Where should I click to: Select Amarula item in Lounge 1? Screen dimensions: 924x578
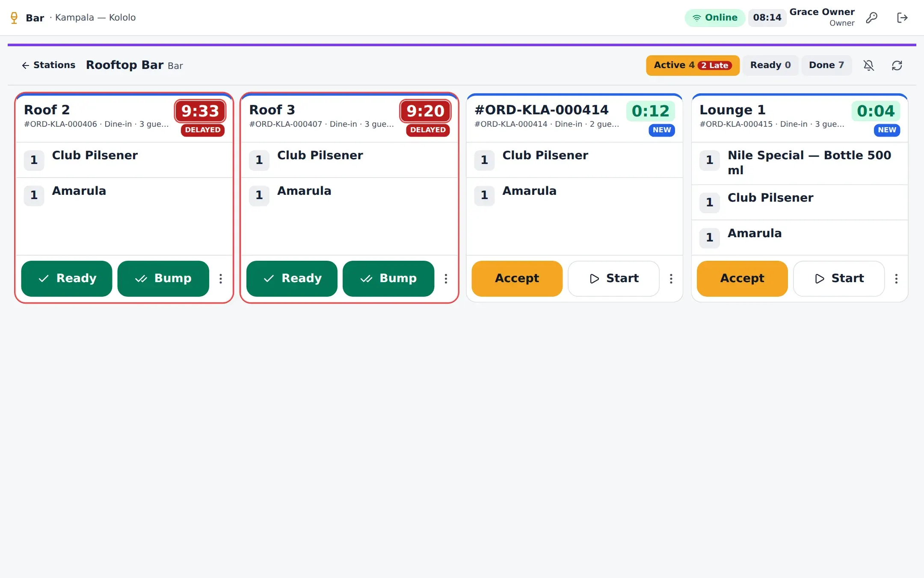(800, 238)
